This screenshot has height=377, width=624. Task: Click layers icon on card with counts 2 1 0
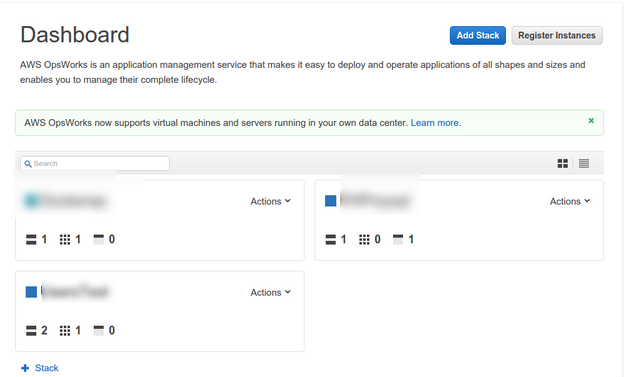click(31, 330)
